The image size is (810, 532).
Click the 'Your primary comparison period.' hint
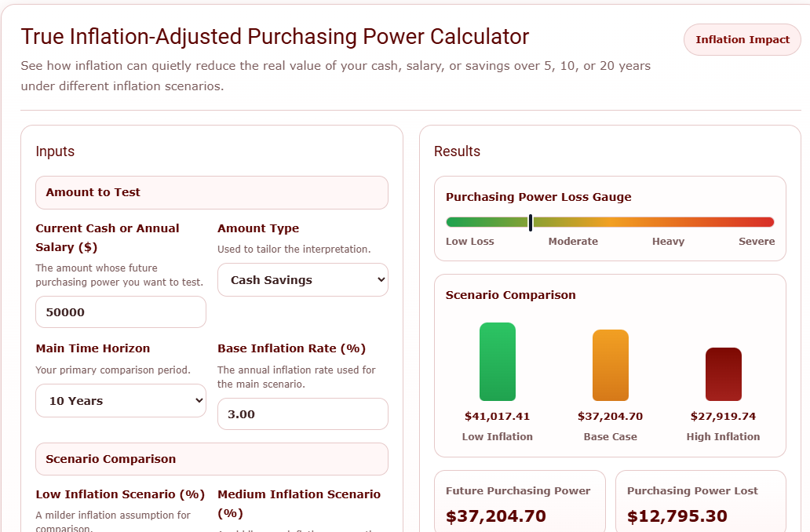[x=113, y=370]
